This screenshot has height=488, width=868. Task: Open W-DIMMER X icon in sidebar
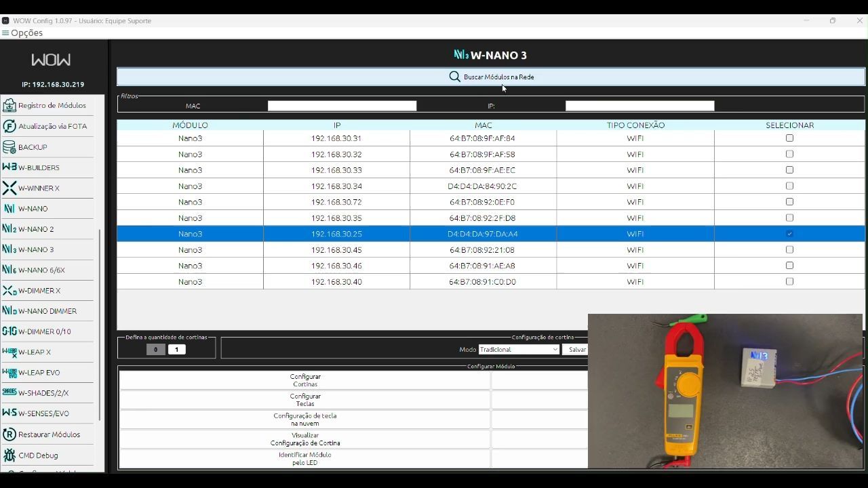coord(9,291)
